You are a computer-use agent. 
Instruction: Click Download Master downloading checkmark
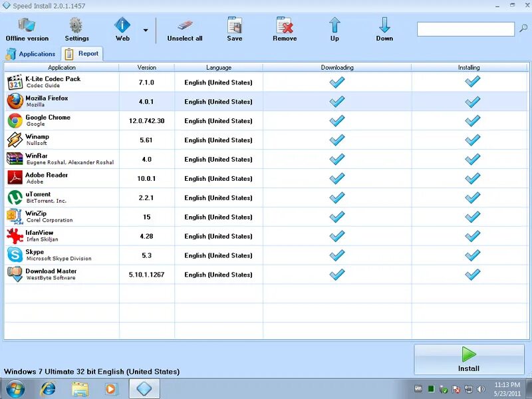click(337, 274)
